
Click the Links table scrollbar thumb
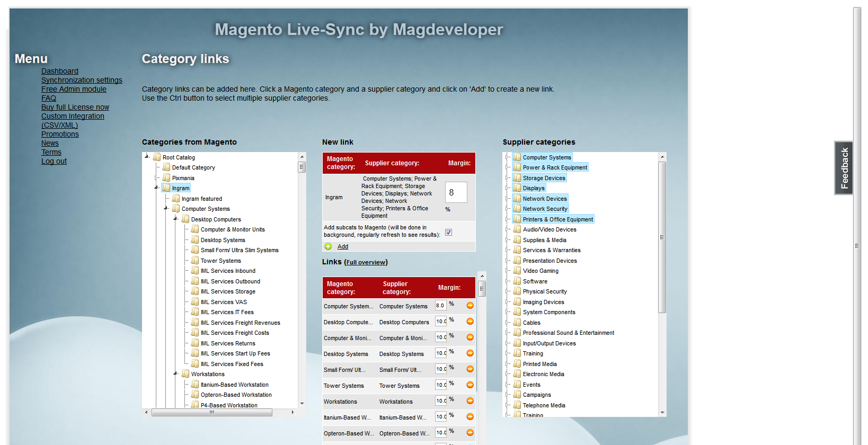(x=482, y=289)
